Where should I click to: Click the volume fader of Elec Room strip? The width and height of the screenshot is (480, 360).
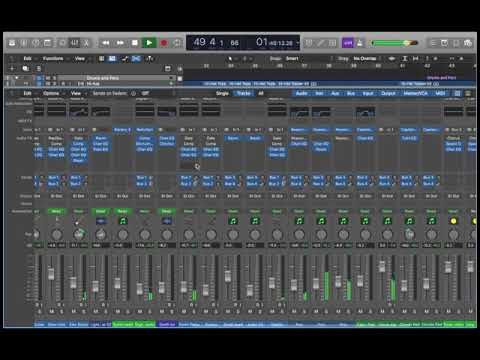(73, 283)
